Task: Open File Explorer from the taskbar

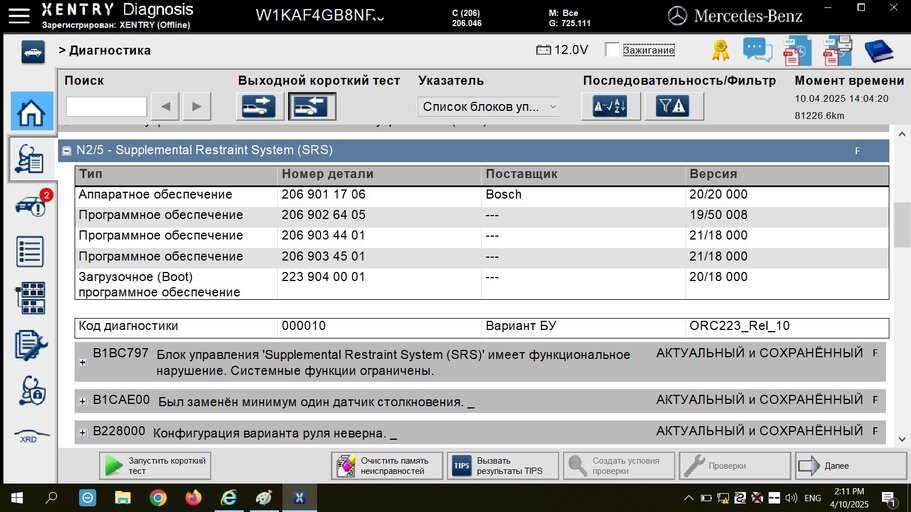Action: [123, 498]
